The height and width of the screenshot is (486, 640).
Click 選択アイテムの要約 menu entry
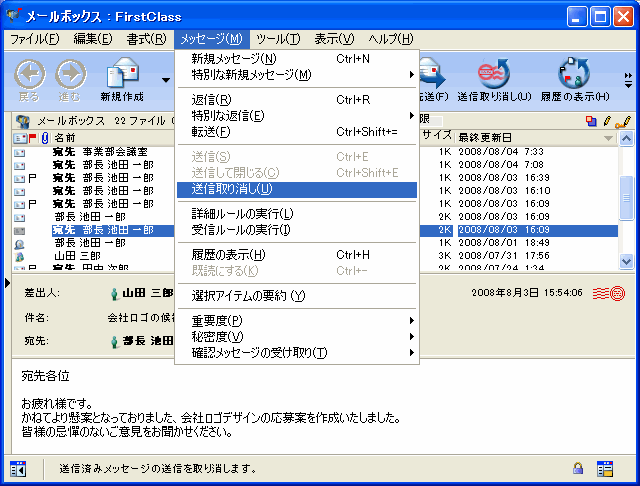(x=248, y=296)
